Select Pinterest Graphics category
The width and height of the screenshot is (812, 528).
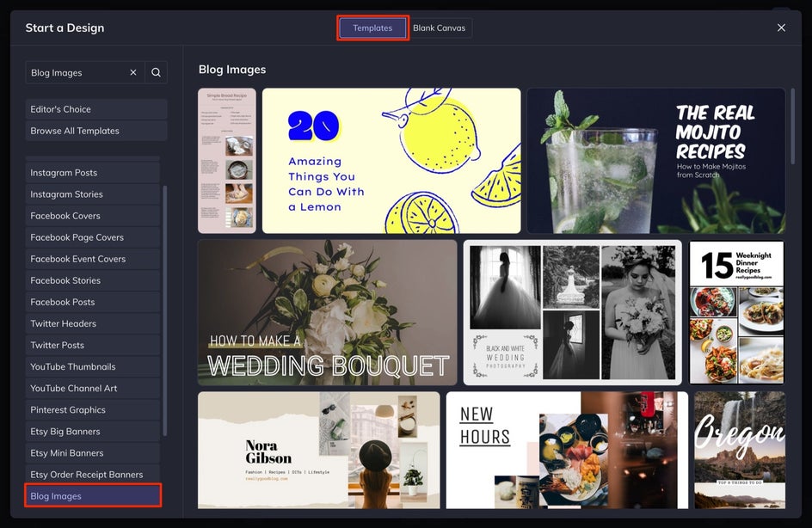93,410
